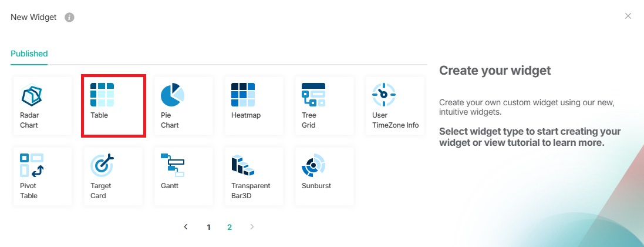The image size is (644, 247).
Task: Choose the Tree Grid widget icon
Action: (x=313, y=94)
